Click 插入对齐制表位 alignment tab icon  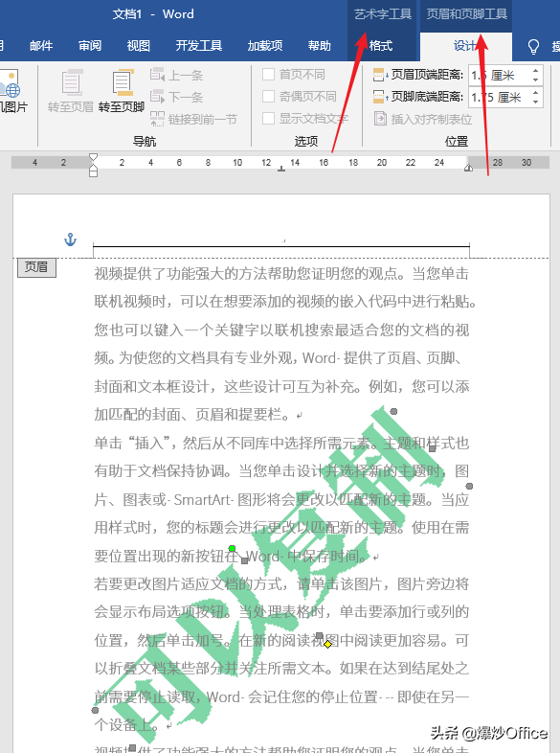[x=380, y=118]
